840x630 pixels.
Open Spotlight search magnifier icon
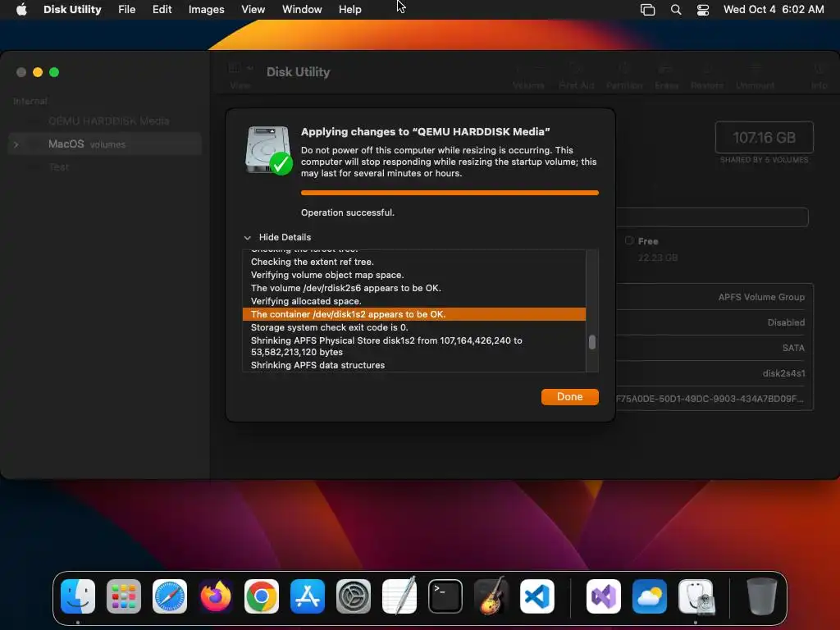tap(676, 10)
